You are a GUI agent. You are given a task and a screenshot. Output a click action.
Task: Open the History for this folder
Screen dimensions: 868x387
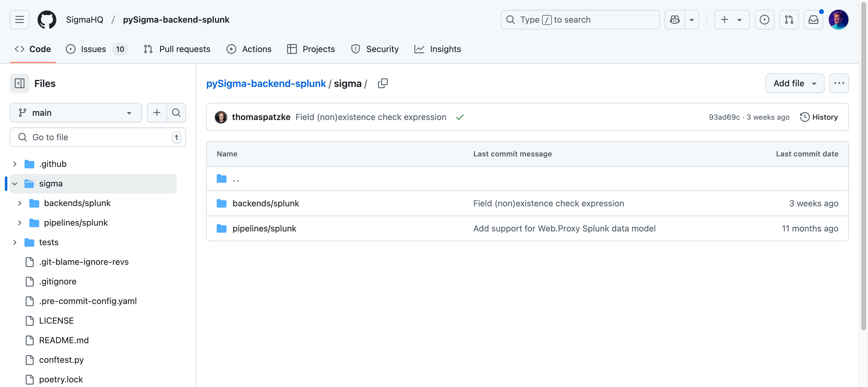819,117
